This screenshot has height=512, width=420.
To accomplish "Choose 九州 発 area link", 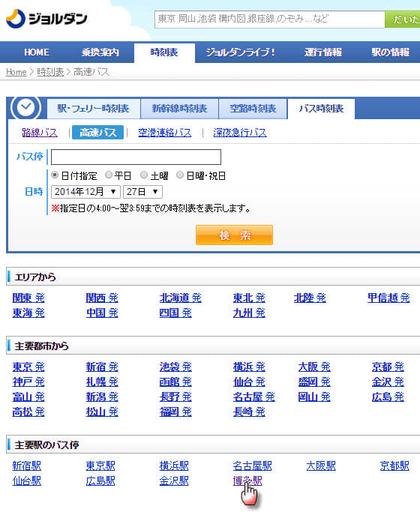I will coord(249,313).
